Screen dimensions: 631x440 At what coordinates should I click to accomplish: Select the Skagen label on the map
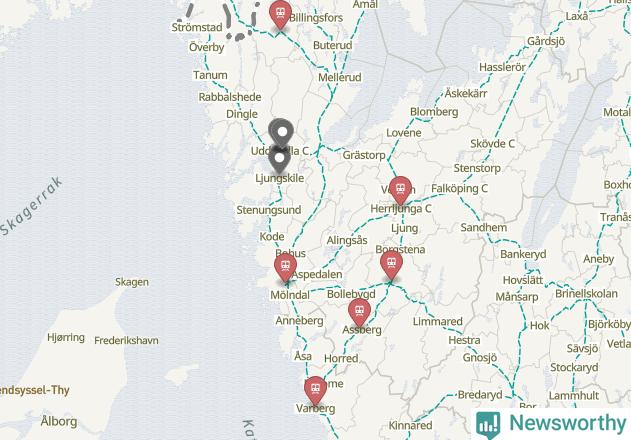point(132,282)
